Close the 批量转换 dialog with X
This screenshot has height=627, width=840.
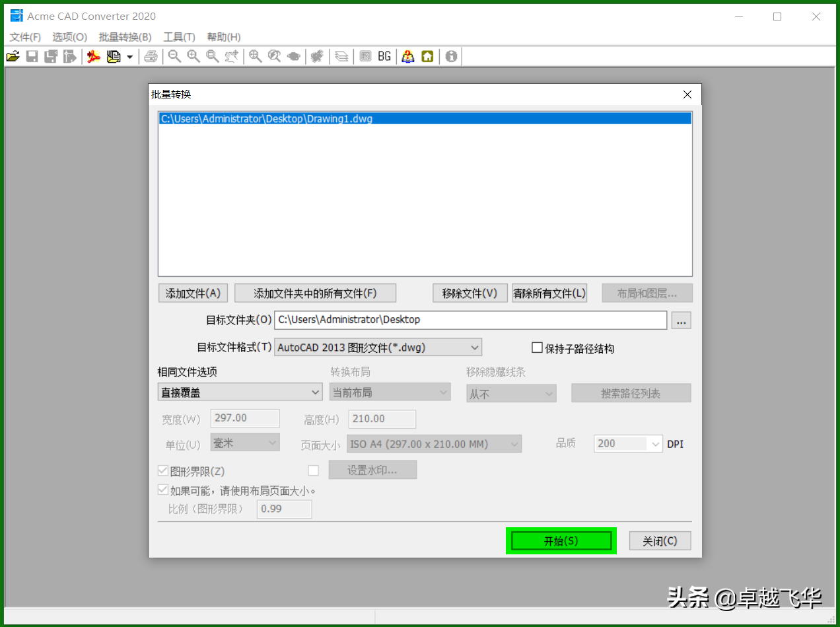tap(687, 94)
